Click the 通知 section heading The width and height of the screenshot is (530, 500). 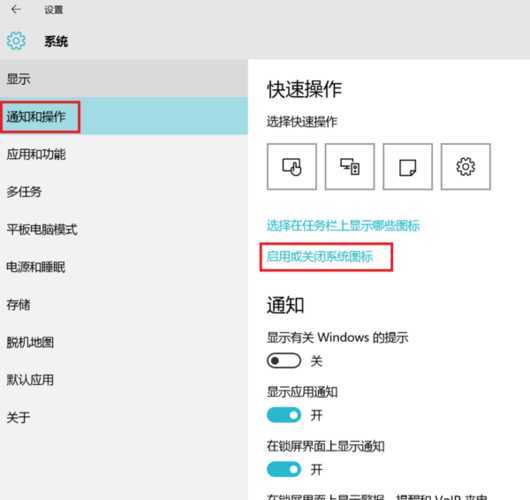[285, 305]
